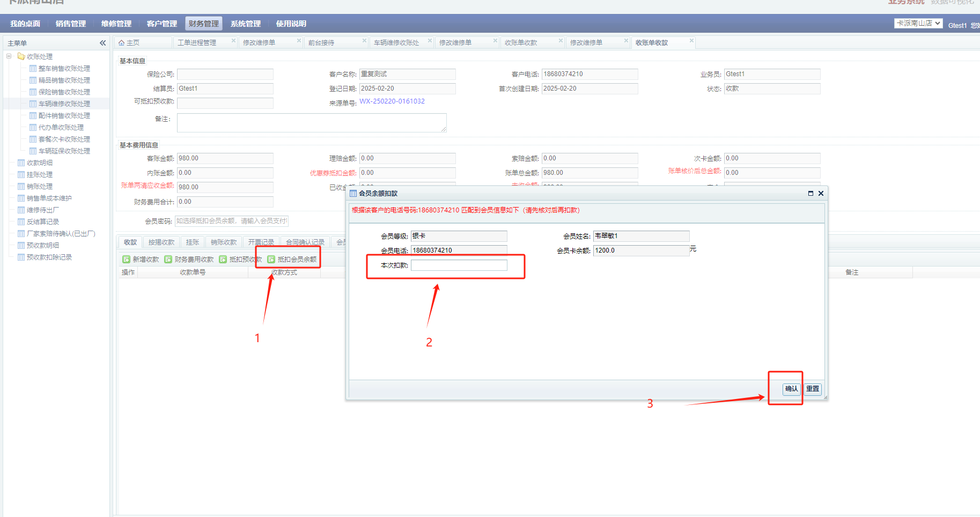Click the 确认 button in dialog
Screen dimensions: 980x517
coord(791,389)
